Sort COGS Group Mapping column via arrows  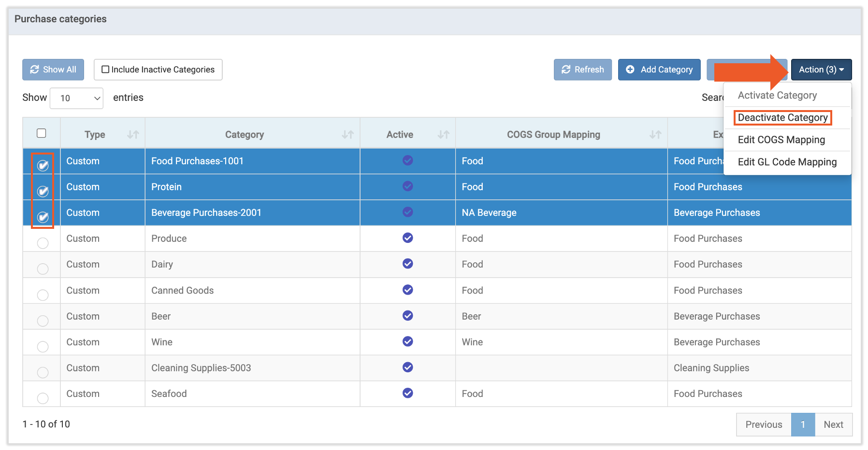[x=655, y=135]
